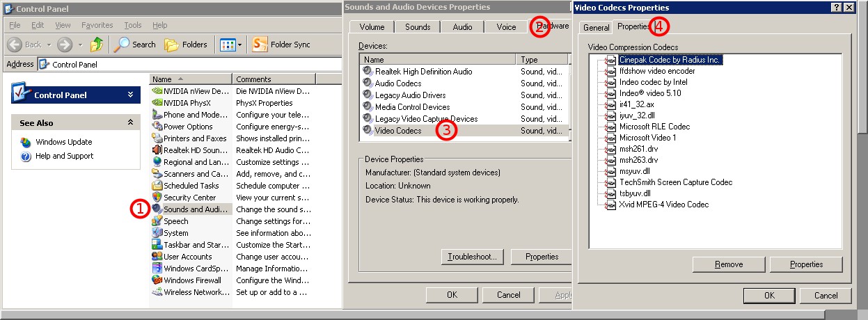The width and height of the screenshot is (868, 320).
Task: Open the Edit menu
Action: point(38,25)
